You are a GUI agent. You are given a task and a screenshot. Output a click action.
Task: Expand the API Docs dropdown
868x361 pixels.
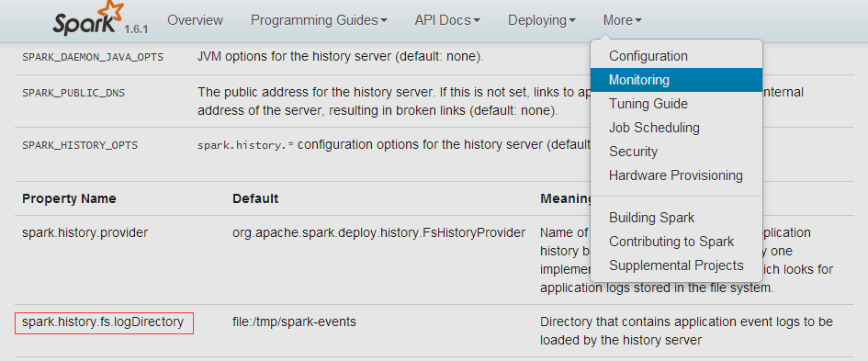tap(447, 20)
